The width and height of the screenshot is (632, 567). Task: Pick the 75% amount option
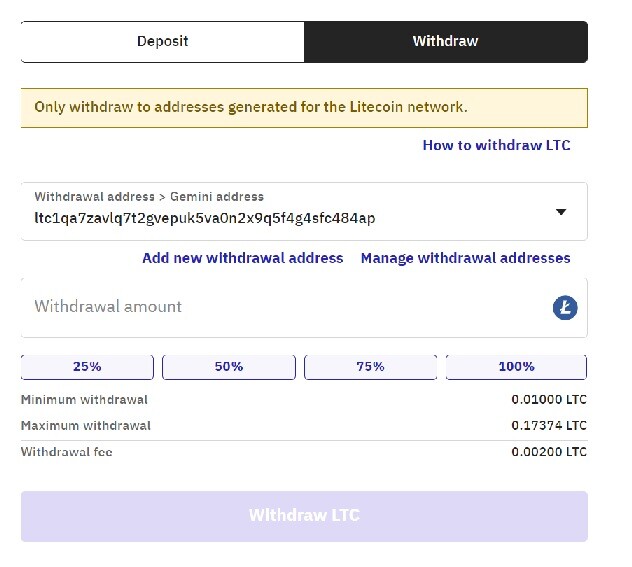370,367
